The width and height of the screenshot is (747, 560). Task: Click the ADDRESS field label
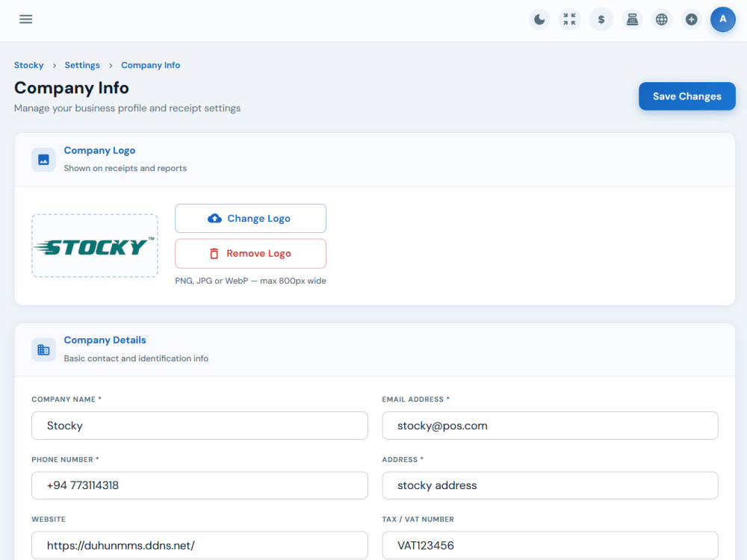point(403,459)
